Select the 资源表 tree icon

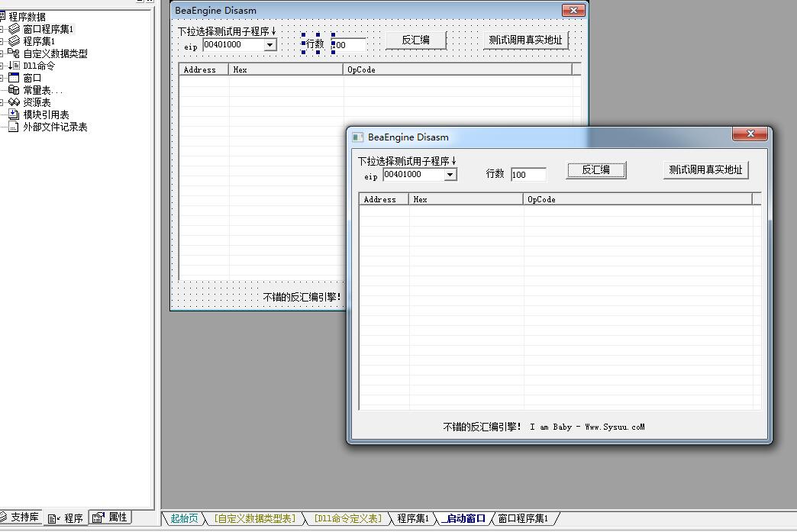tap(14, 102)
